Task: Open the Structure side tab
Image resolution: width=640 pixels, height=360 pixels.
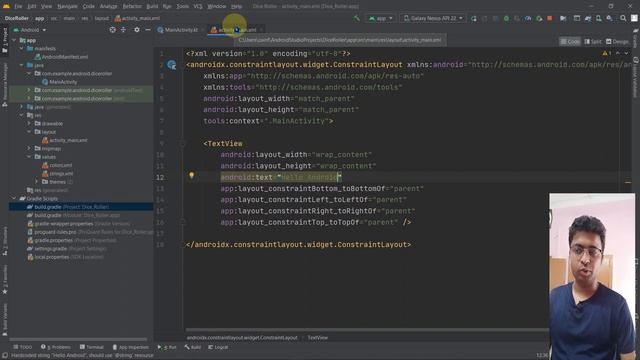Action: click(5, 241)
